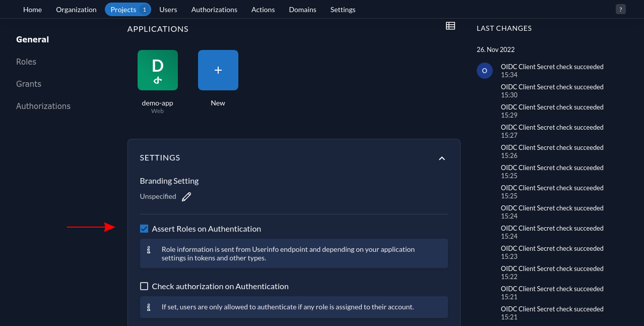This screenshot has width=644, height=326.
Task: Create a New application with plus tile
Action: [x=218, y=70]
